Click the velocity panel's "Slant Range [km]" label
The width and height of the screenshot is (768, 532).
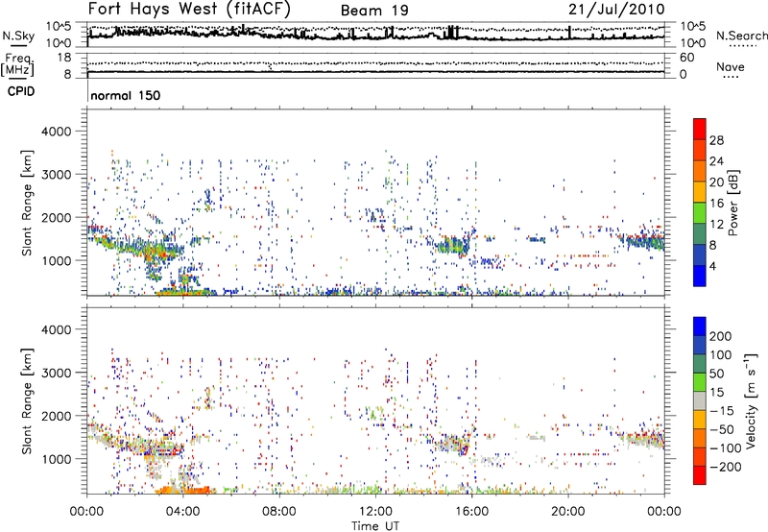27,400
